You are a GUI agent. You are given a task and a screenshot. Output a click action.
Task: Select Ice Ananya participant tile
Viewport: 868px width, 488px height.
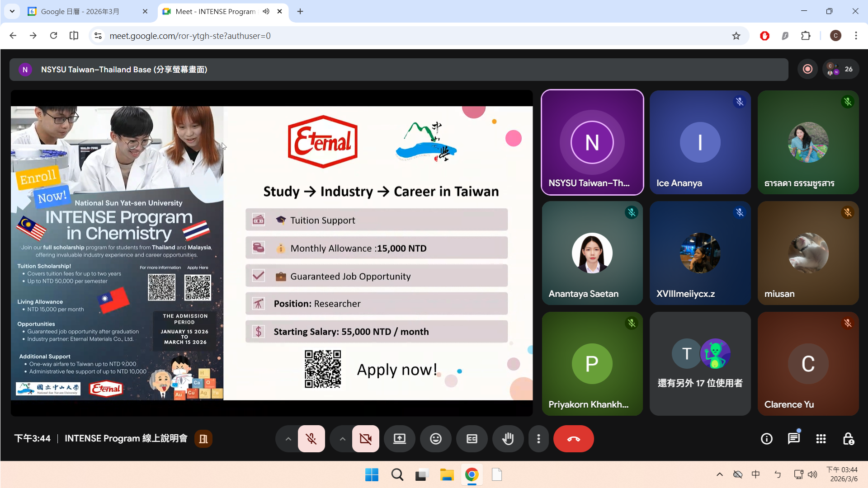click(700, 142)
